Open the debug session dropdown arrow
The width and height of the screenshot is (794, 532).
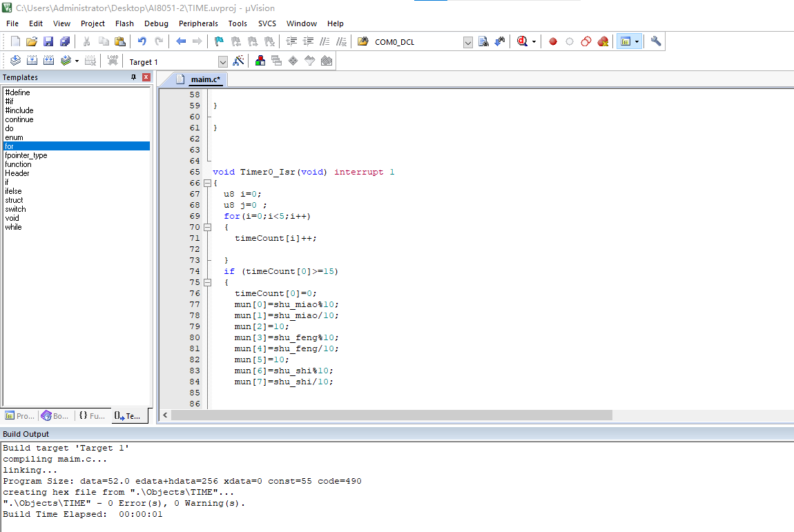click(534, 41)
